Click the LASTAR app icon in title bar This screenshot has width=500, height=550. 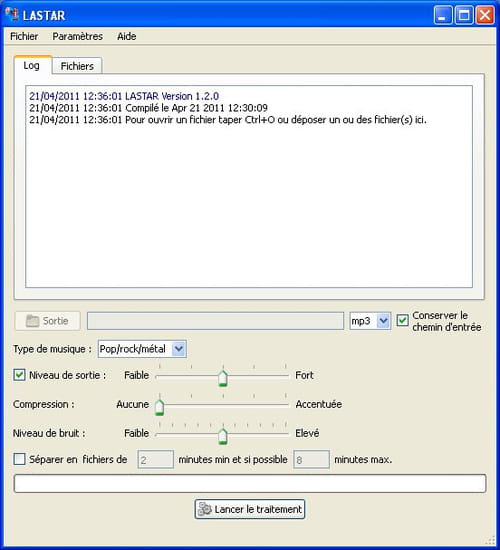click(x=12, y=14)
